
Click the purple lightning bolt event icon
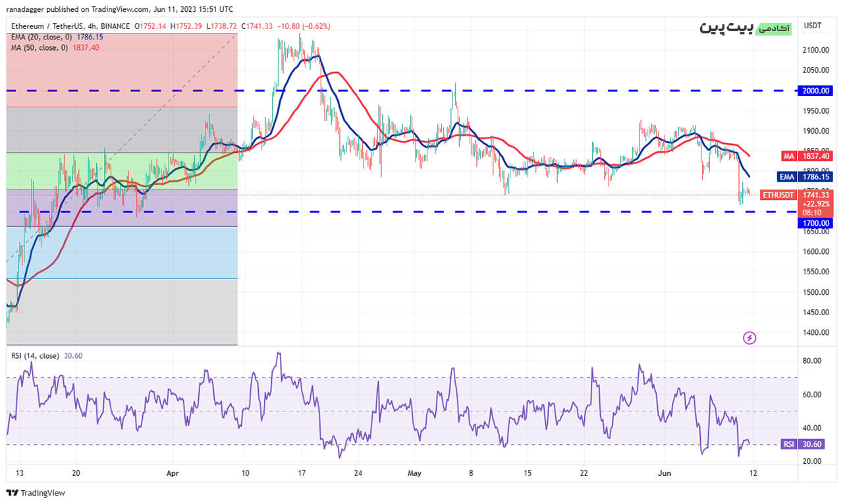coord(749,338)
